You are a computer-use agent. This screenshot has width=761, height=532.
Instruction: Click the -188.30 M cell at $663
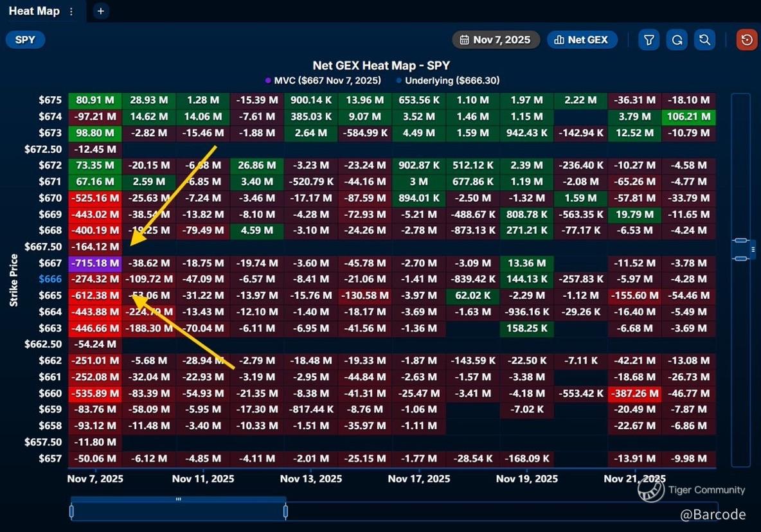click(x=149, y=328)
